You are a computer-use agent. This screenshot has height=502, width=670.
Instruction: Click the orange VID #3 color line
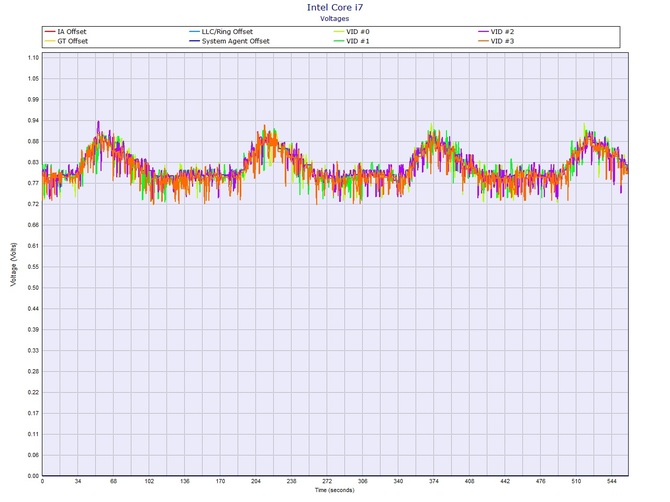tap(483, 41)
